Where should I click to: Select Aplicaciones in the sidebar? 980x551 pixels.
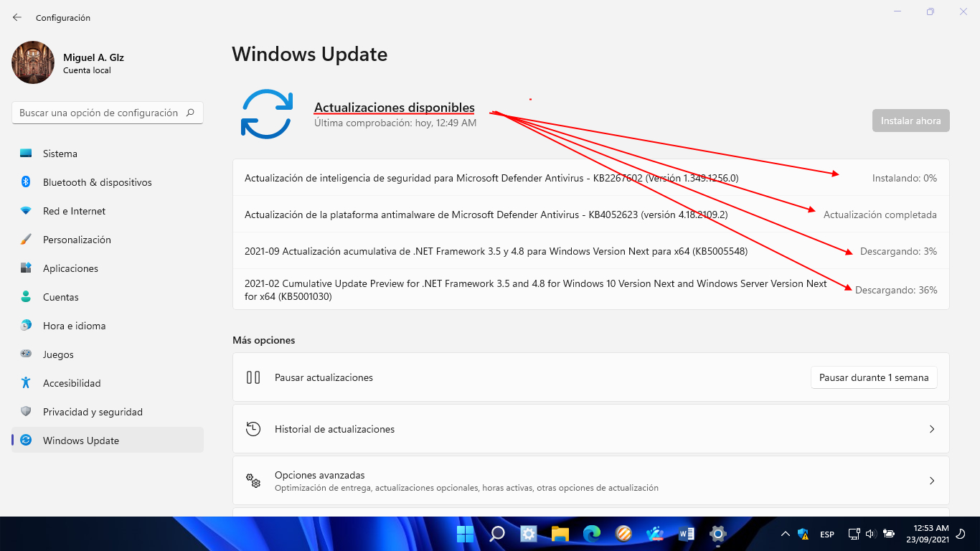(x=108, y=268)
